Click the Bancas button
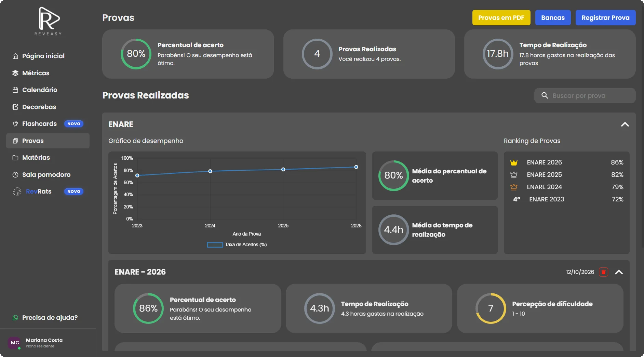Image resolution: width=644 pixels, height=357 pixels. [x=553, y=18]
